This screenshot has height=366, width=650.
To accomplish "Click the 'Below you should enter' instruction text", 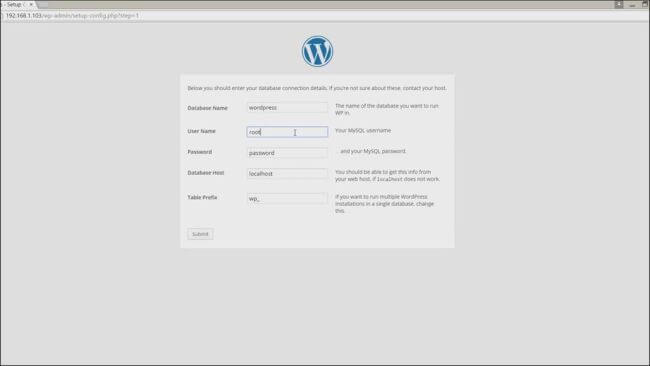I will 317,88.
